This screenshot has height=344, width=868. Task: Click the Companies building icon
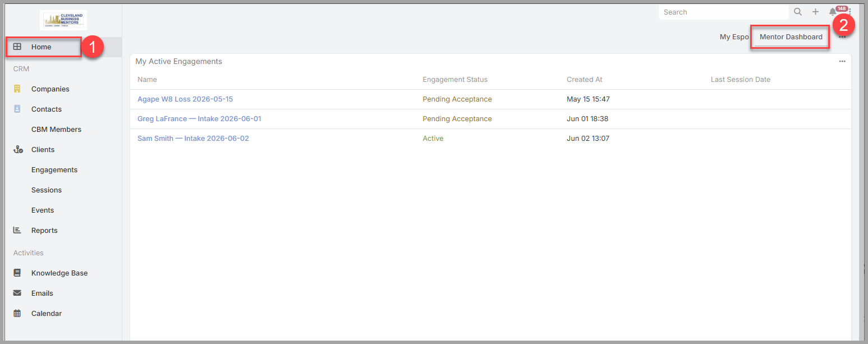[17, 89]
